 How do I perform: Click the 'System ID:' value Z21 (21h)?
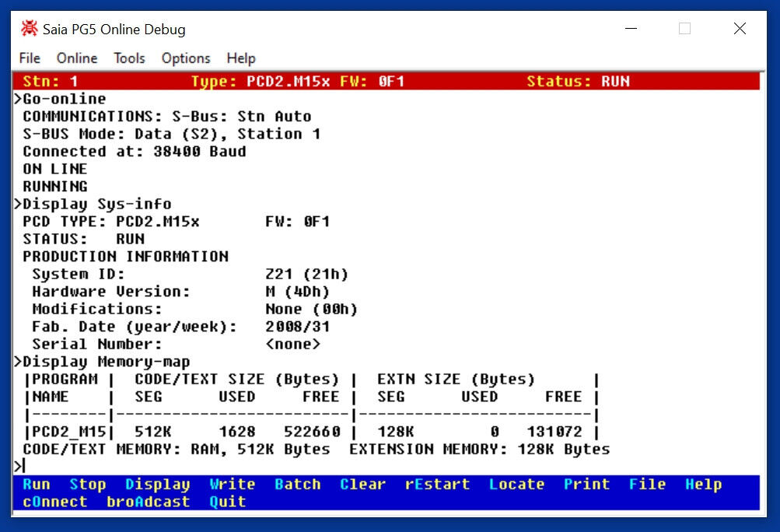coord(306,275)
